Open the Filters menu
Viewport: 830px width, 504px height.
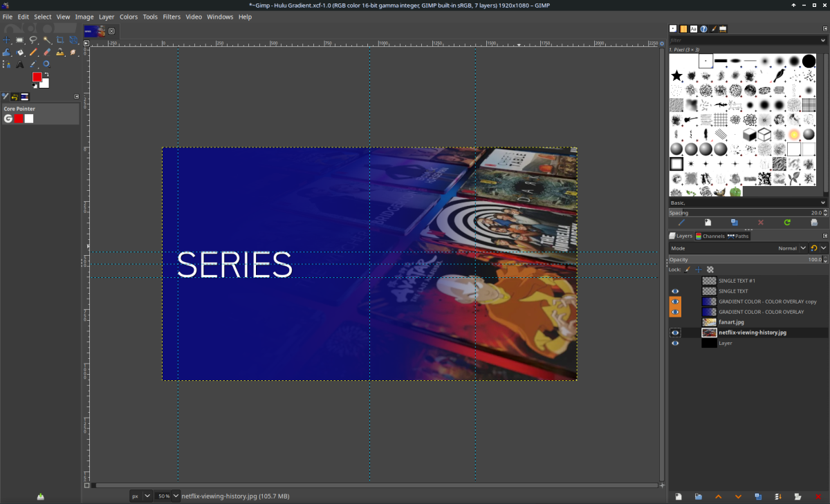coord(172,16)
